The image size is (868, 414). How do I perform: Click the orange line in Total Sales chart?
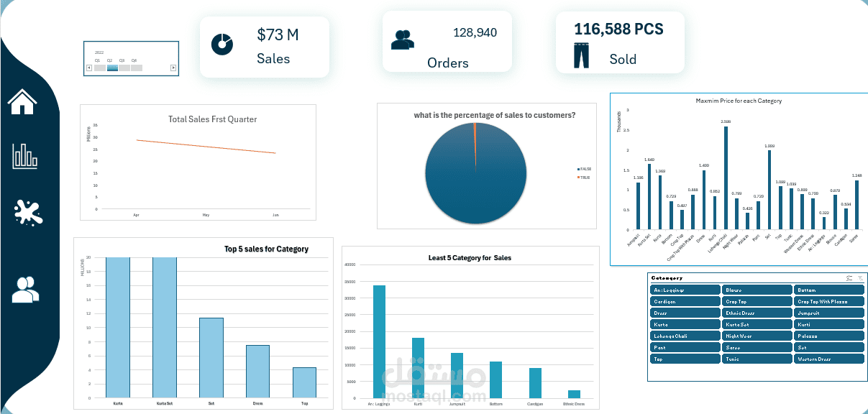click(x=206, y=147)
